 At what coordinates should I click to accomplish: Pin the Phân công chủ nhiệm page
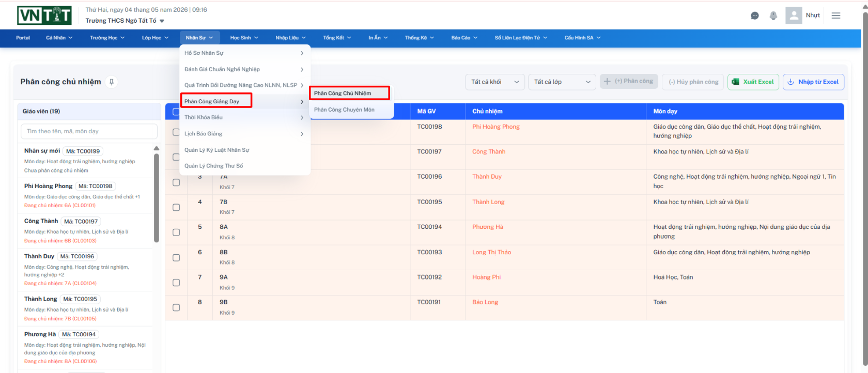[112, 82]
